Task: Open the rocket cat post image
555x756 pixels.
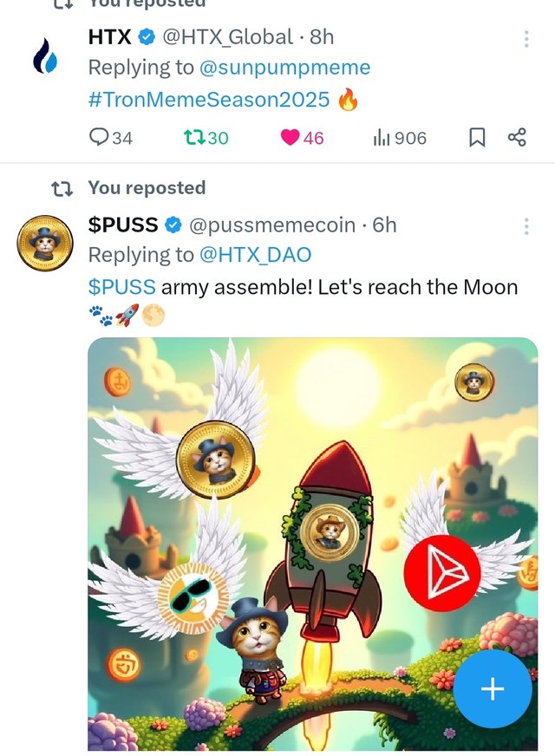Action: (312, 544)
